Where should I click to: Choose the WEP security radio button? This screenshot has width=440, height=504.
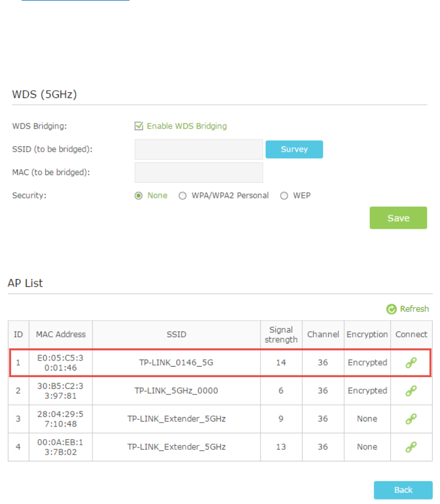[x=284, y=196]
